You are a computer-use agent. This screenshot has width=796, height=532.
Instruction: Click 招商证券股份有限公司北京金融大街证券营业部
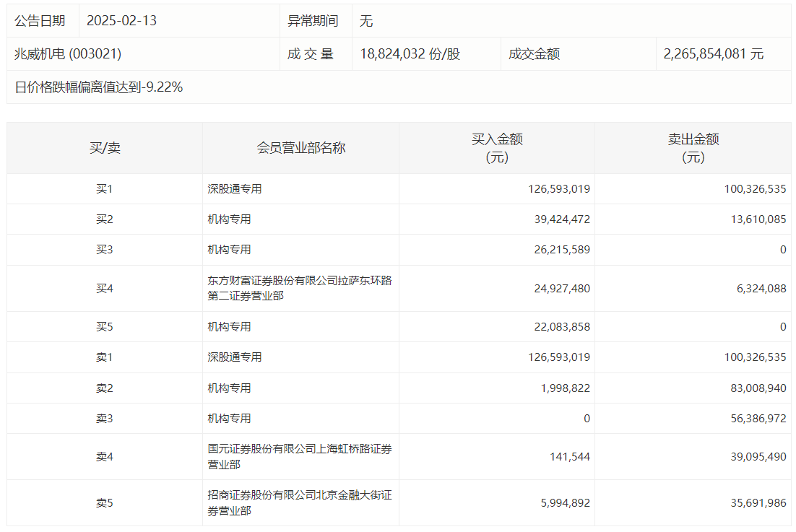tap(300, 503)
